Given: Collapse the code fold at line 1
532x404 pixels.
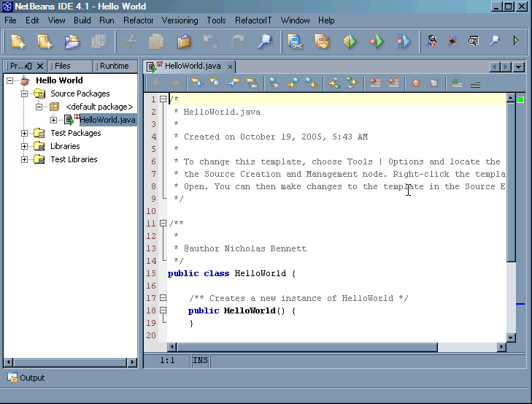Looking at the screenshot, I should click(163, 99).
